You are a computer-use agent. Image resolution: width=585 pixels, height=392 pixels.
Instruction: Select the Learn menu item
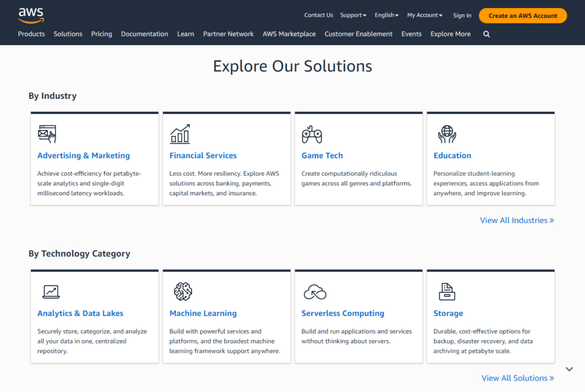[x=186, y=34]
